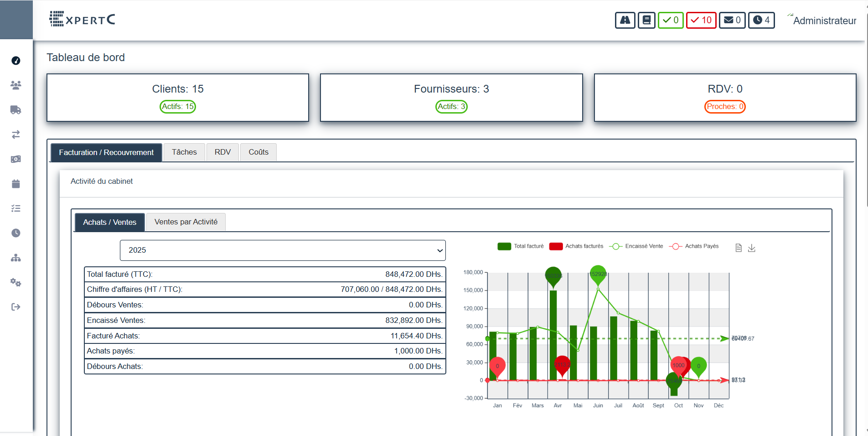Click the mail messages button showing 0
The image size is (868, 436).
(x=732, y=20)
